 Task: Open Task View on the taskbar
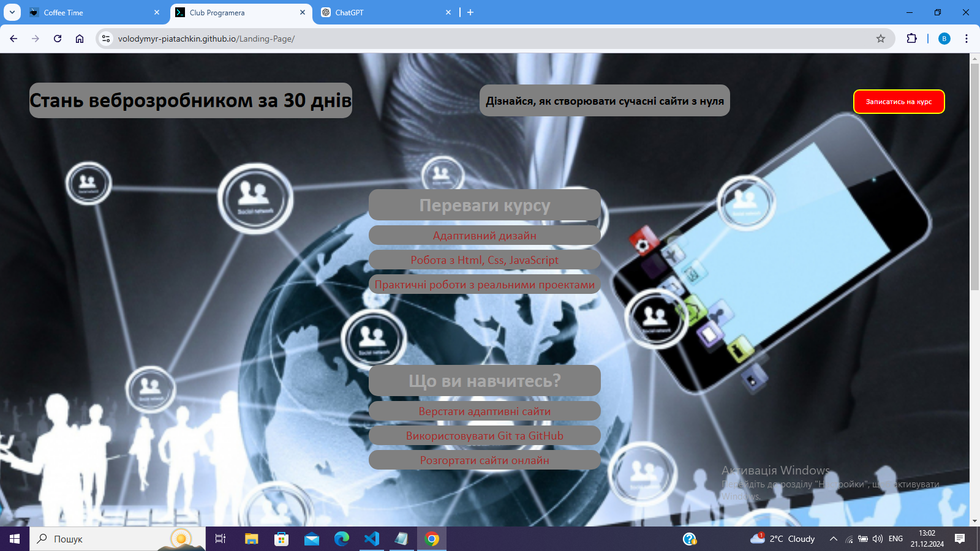point(221,539)
